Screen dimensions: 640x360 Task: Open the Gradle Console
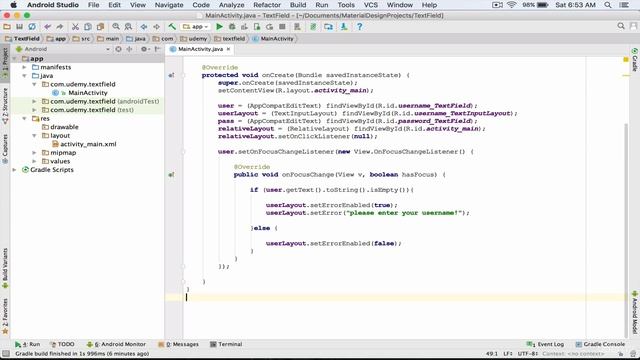tap(600, 344)
